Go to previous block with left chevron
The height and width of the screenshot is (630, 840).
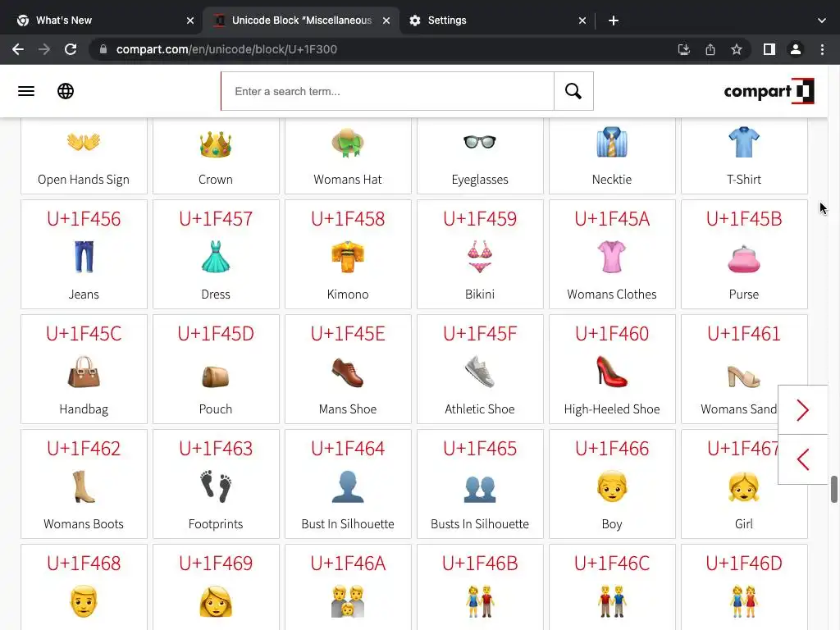802,459
